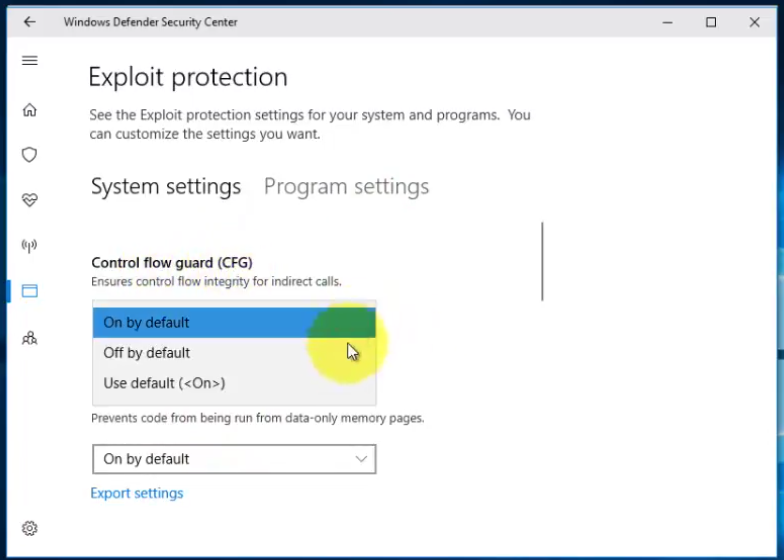784x560 pixels.
Task: Click the back arrow in title bar
Action: [x=30, y=22]
